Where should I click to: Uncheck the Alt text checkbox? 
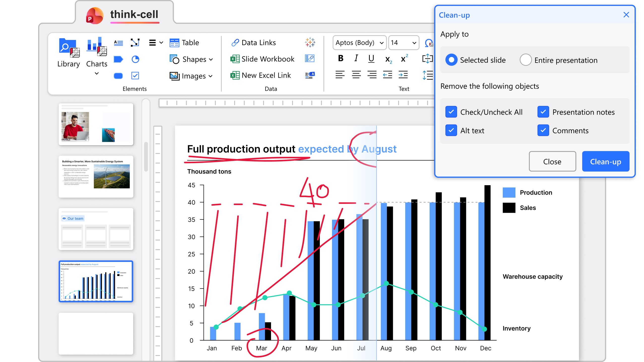coord(451,131)
